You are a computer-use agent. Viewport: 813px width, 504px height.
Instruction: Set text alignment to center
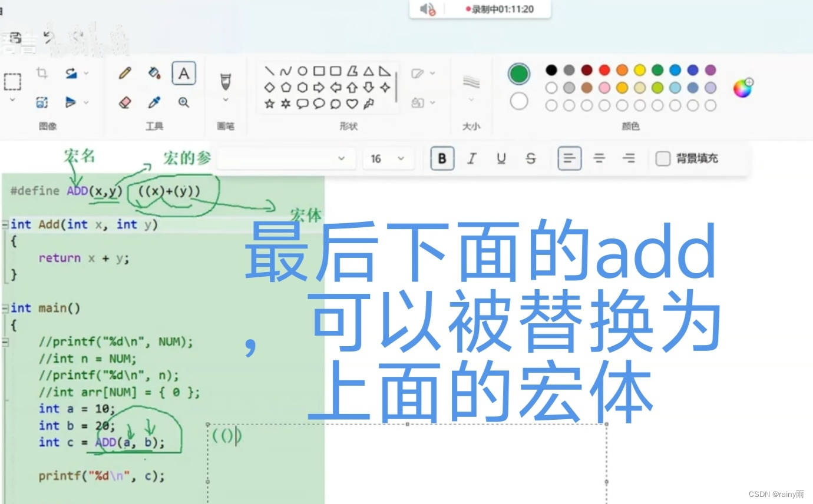[x=599, y=158]
